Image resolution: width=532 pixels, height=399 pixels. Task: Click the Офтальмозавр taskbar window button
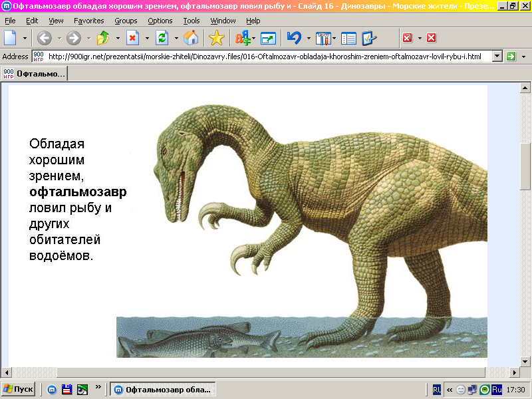point(163,389)
